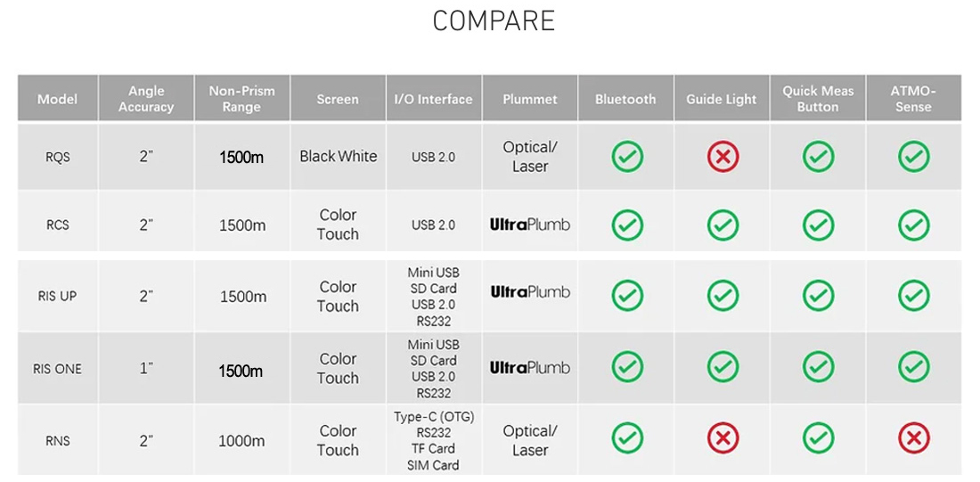Click the RQS Bluetooth green checkmark icon

point(627,157)
